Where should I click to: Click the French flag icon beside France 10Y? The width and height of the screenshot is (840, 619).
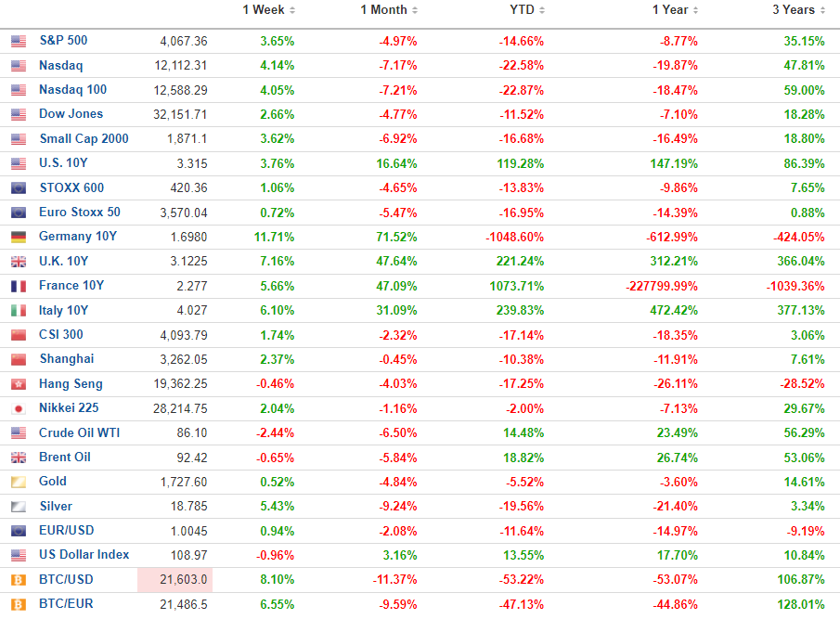19,286
